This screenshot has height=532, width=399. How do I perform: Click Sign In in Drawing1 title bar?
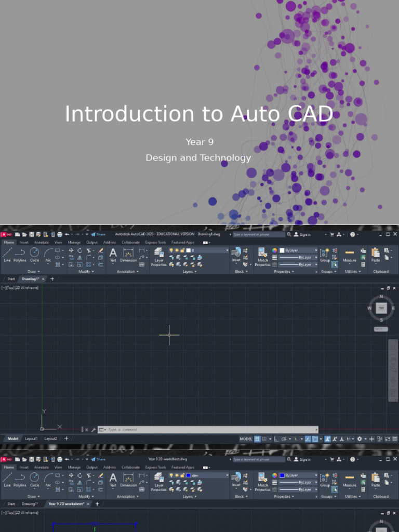click(302, 234)
